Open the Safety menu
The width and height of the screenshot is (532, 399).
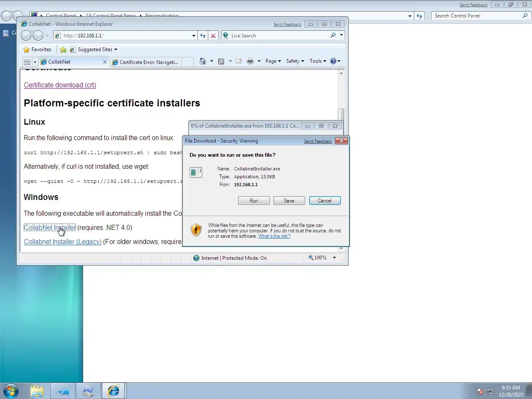click(x=295, y=61)
